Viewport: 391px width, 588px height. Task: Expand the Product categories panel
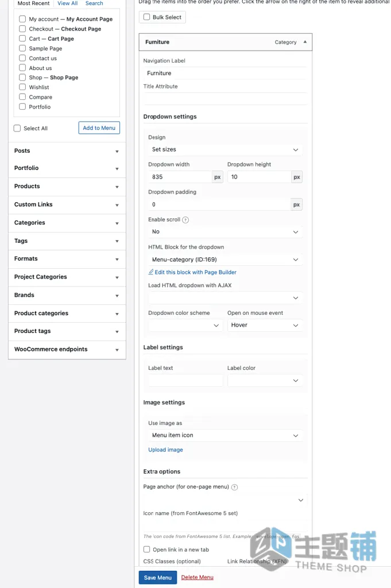coord(67,313)
